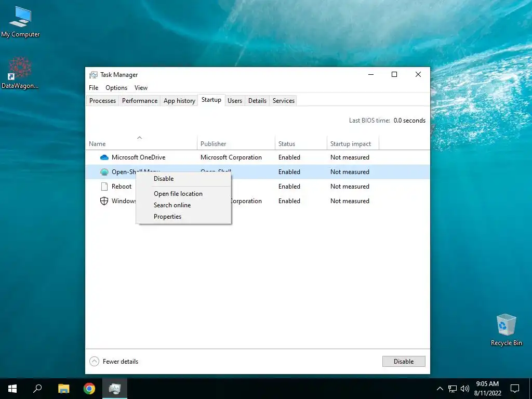Minimize the Task Manager window
532x399 pixels.
pyautogui.click(x=371, y=75)
